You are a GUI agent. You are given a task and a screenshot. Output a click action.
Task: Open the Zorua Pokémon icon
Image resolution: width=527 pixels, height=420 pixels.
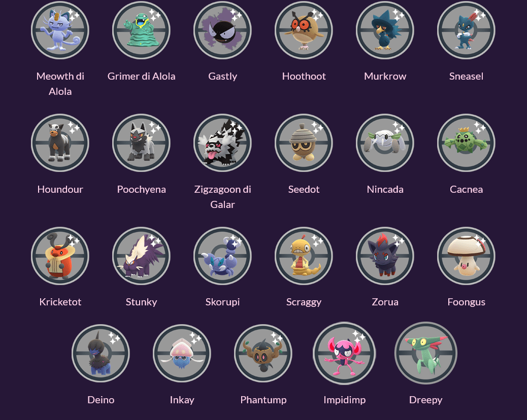pyautogui.click(x=385, y=256)
